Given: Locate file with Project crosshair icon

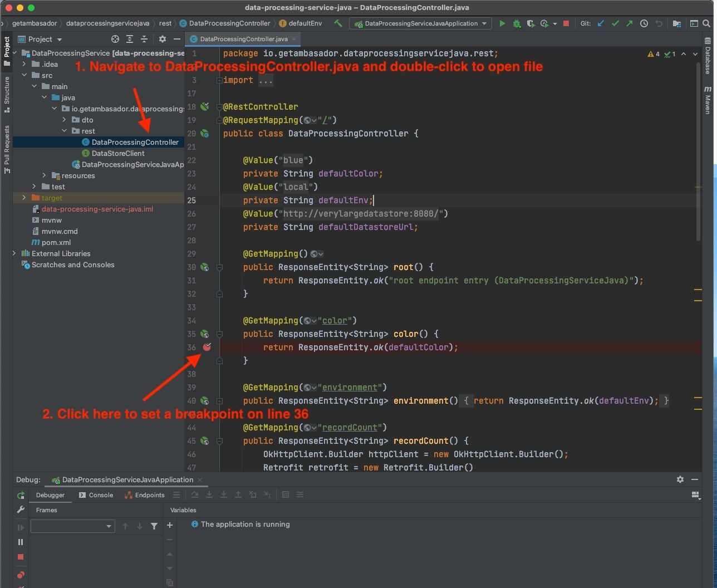Looking at the screenshot, I should coord(115,39).
